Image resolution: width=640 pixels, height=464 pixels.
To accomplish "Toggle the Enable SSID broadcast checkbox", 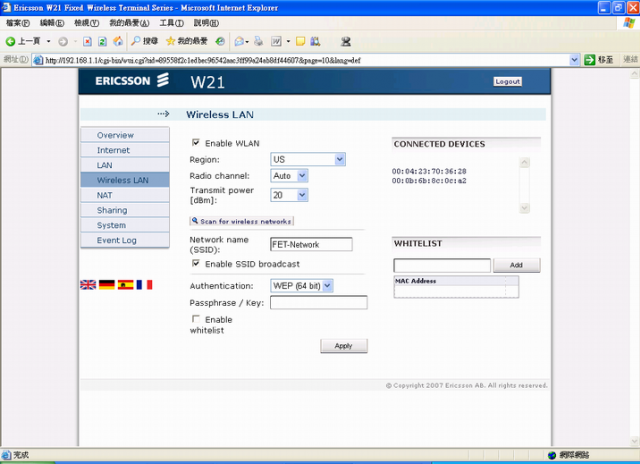I will tap(196, 263).
